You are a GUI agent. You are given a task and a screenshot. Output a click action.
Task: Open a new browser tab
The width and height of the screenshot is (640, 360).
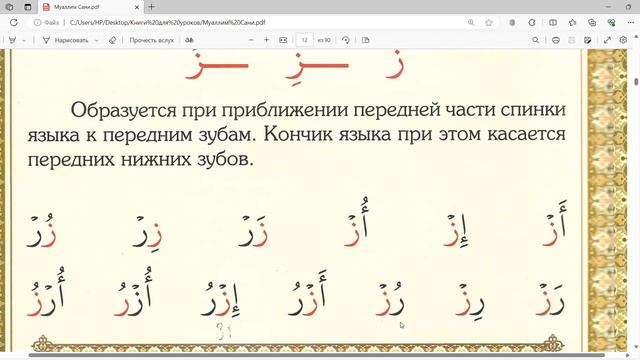point(151,7)
